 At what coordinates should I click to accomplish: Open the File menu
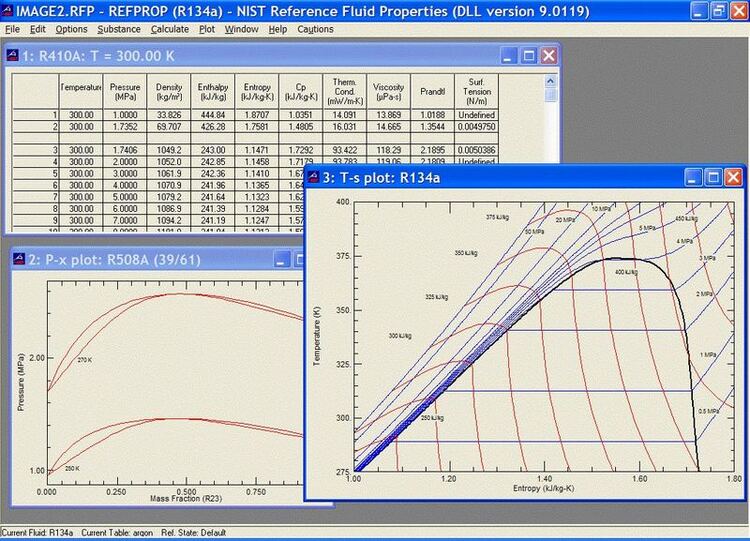click(12, 29)
